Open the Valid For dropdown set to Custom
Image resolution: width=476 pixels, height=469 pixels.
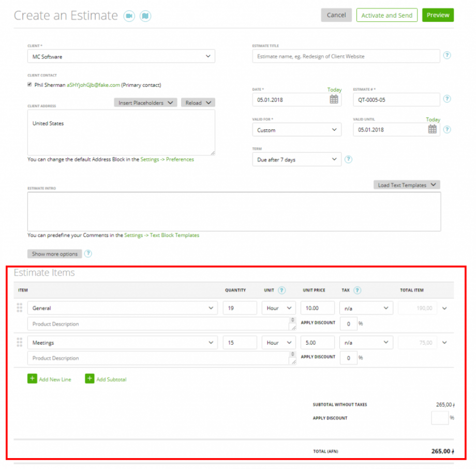coord(296,129)
